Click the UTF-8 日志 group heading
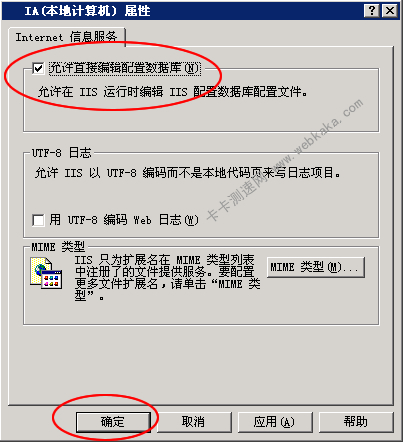Screen dimensions: 403x443 [61, 153]
